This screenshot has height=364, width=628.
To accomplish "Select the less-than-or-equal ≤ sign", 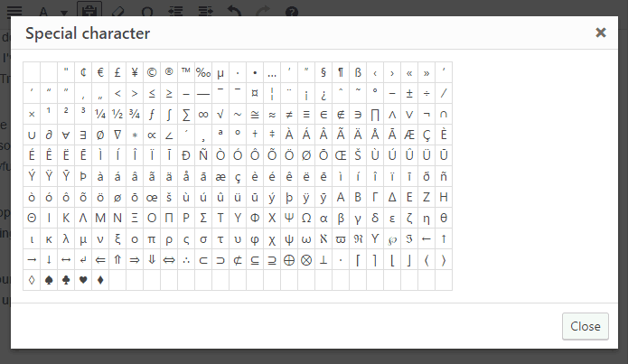I will (152, 93).
